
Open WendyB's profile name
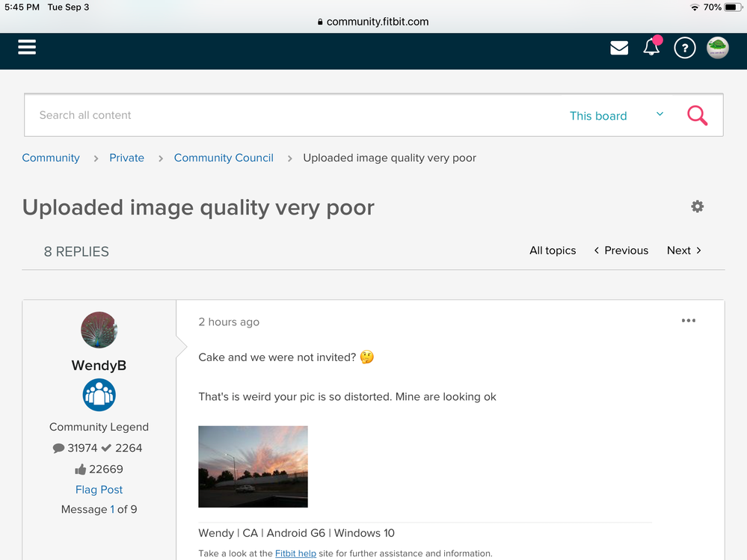99,366
